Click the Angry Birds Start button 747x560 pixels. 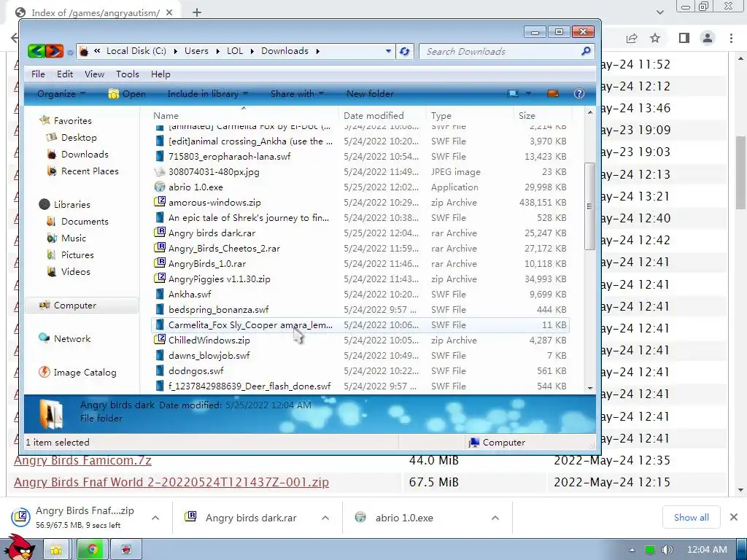coord(20,548)
